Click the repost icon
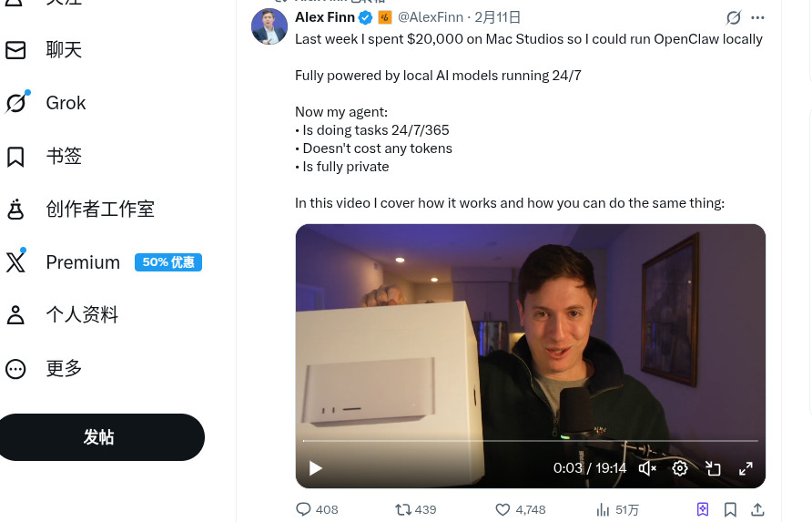The height and width of the screenshot is (522, 812). (402, 509)
